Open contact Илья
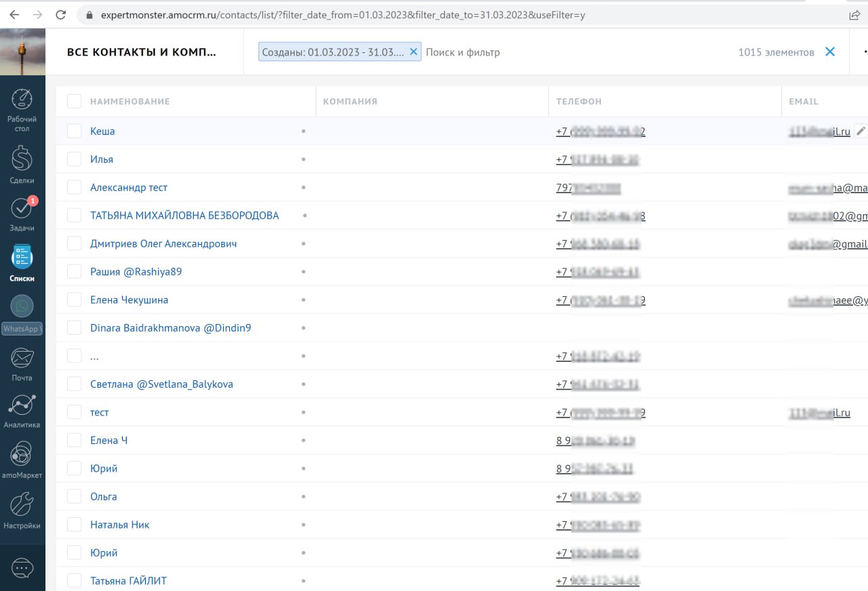Screen dimensions: 868x591 click(x=102, y=159)
